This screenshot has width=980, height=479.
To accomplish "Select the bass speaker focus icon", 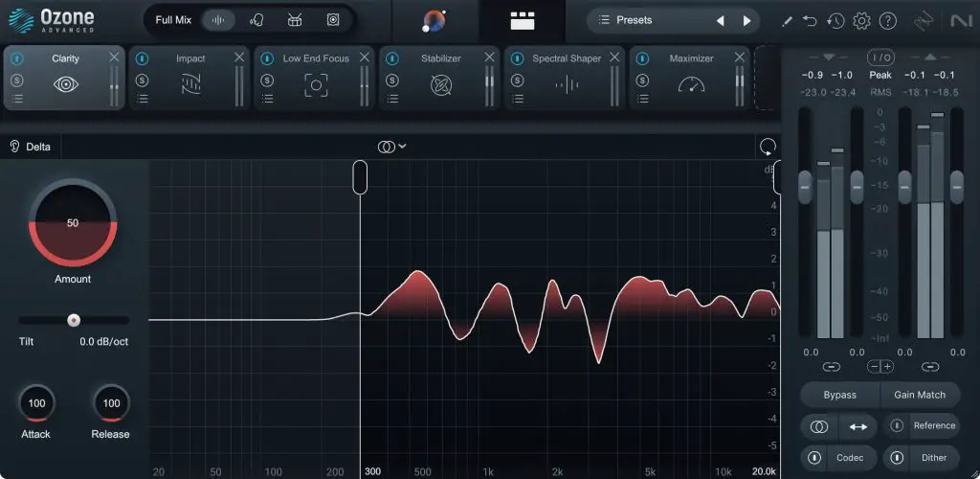I will (333, 20).
